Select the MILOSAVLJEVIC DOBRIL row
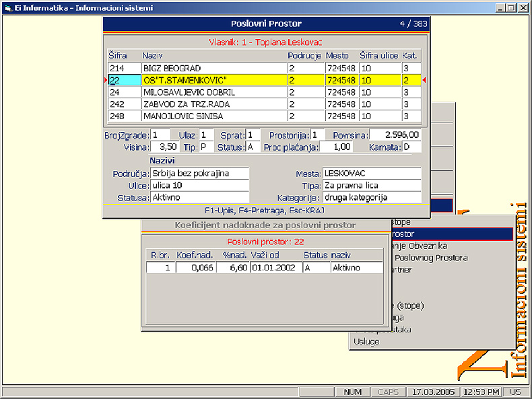The image size is (532, 399). [213, 92]
